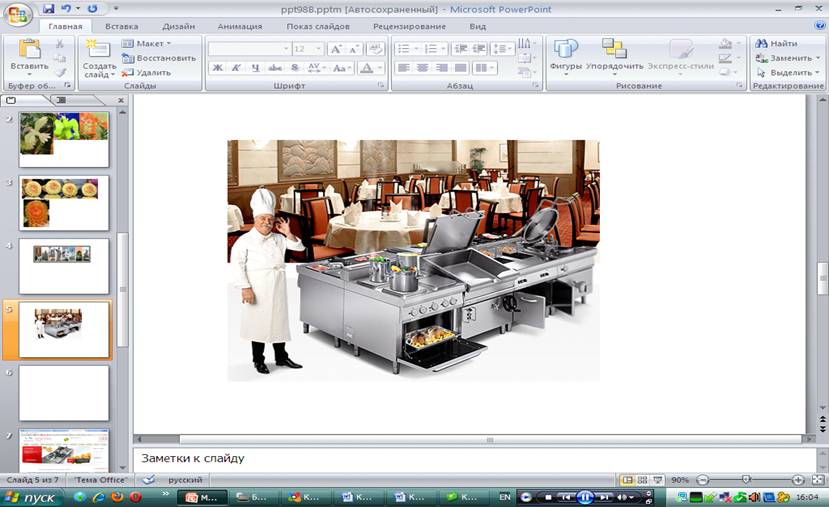Switch to the Вставка ribbon tab
The height and width of the screenshot is (507, 829).
tap(122, 27)
